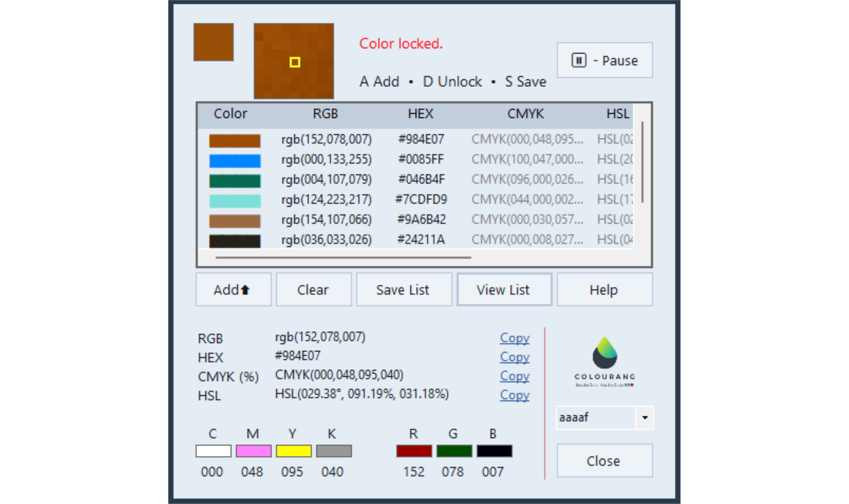Select the brown #984E07 list swatch

click(235, 141)
